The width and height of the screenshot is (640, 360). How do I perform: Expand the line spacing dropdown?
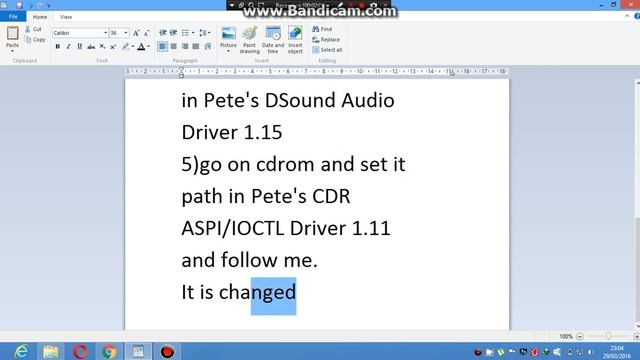[x=209, y=33]
